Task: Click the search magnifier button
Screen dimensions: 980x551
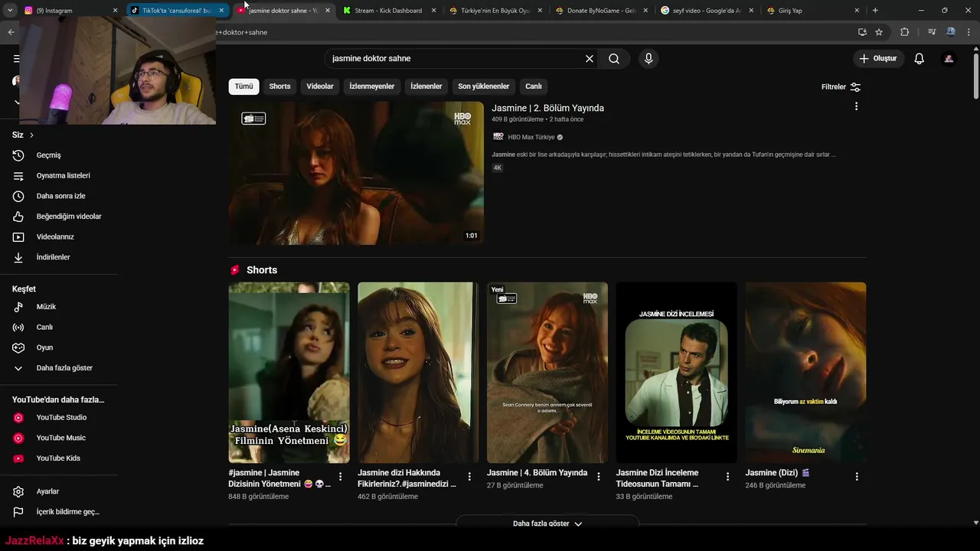Action: 614,59
